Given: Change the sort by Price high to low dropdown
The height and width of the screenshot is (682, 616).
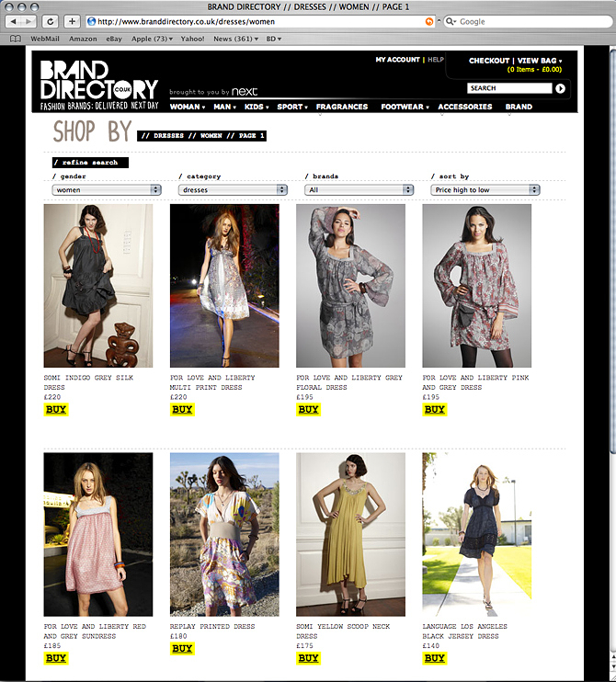Looking at the screenshot, I should [x=485, y=189].
